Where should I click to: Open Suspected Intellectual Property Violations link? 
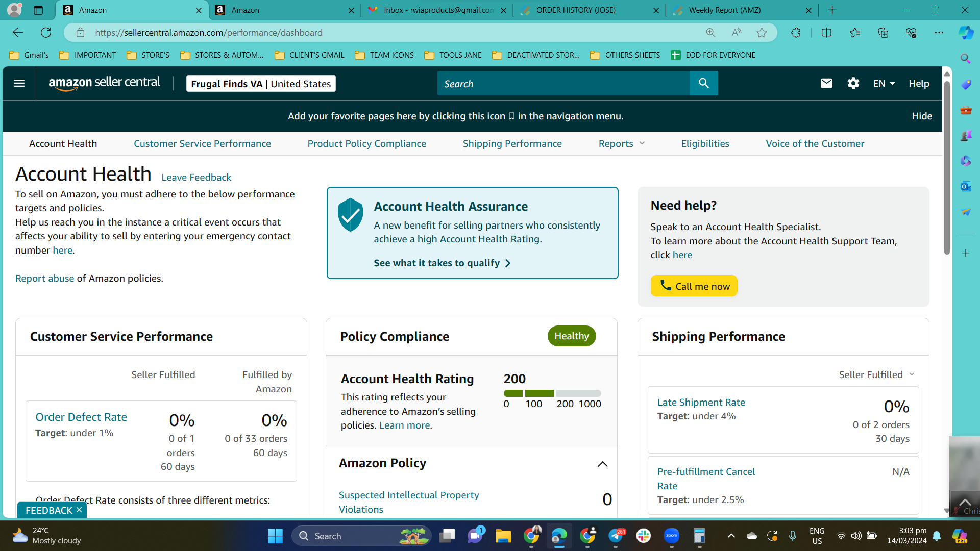pos(409,502)
